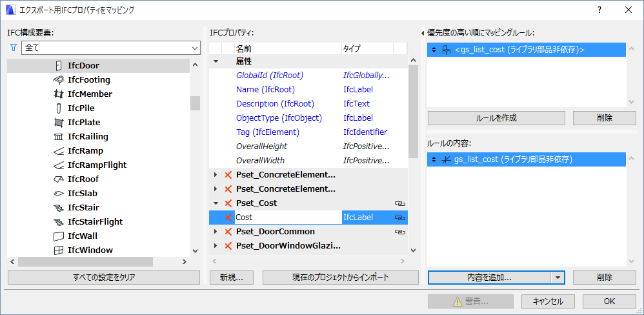Click the IfcFooting element icon
The width and height of the screenshot is (644, 315).
coord(58,79)
